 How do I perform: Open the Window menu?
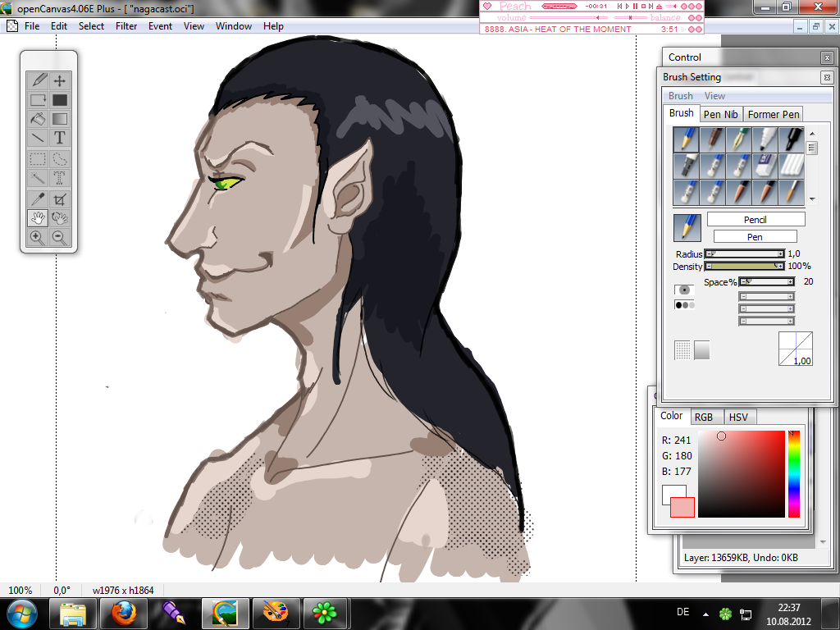point(234,26)
